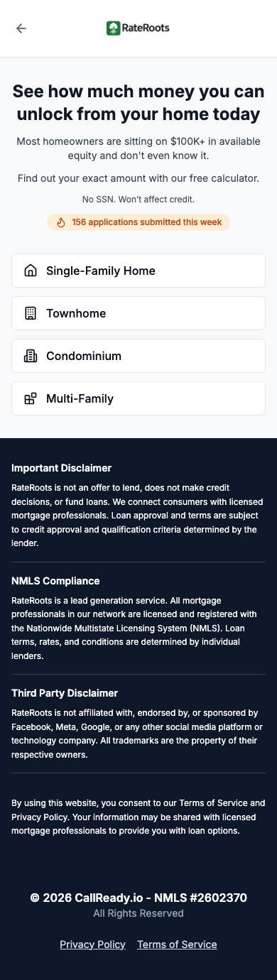
Task: Click the Multi-Family blocks icon
Action: point(31,398)
